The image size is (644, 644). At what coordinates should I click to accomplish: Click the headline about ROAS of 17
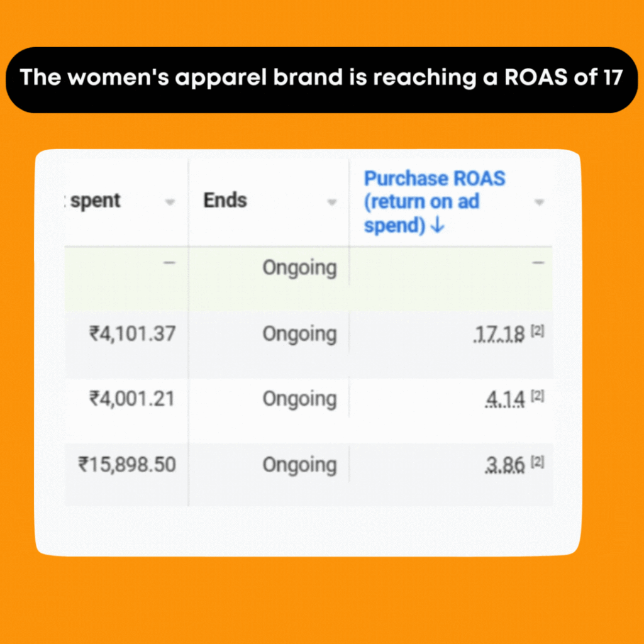322,78
